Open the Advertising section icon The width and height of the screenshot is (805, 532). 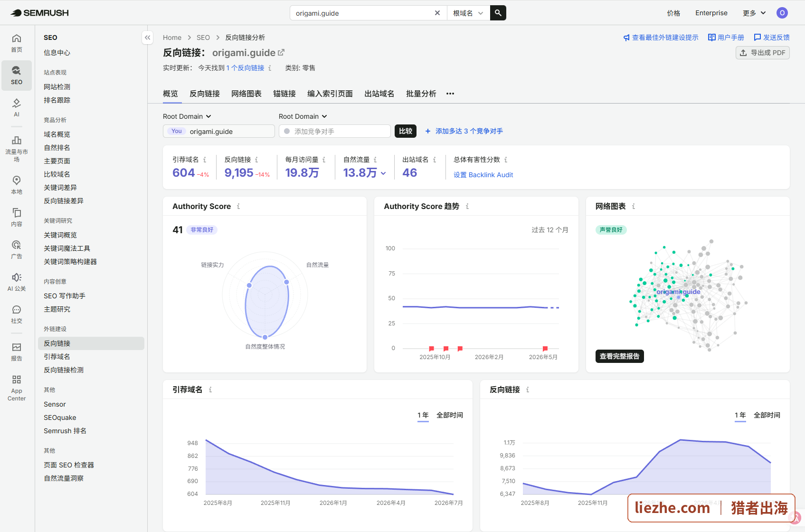coord(17,249)
